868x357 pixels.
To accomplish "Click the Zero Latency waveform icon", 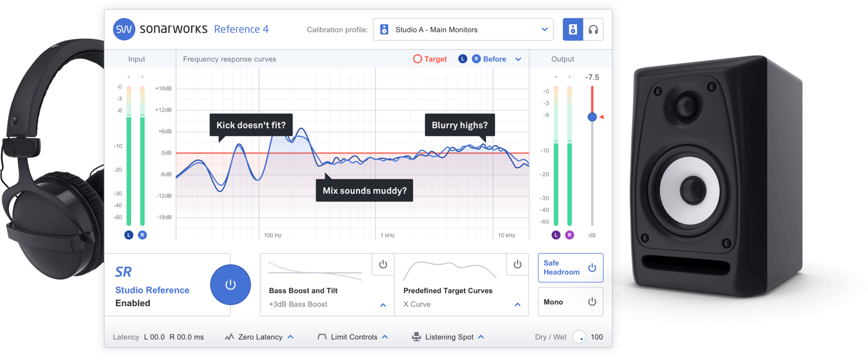I will [229, 337].
